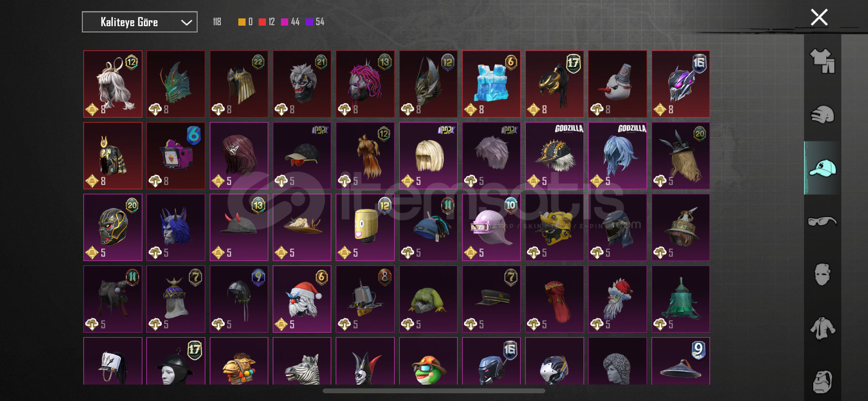Screen dimensions: 868x401
Task: Open the glasses category icon
Action: pyautogui.click(x=822, y=221)
